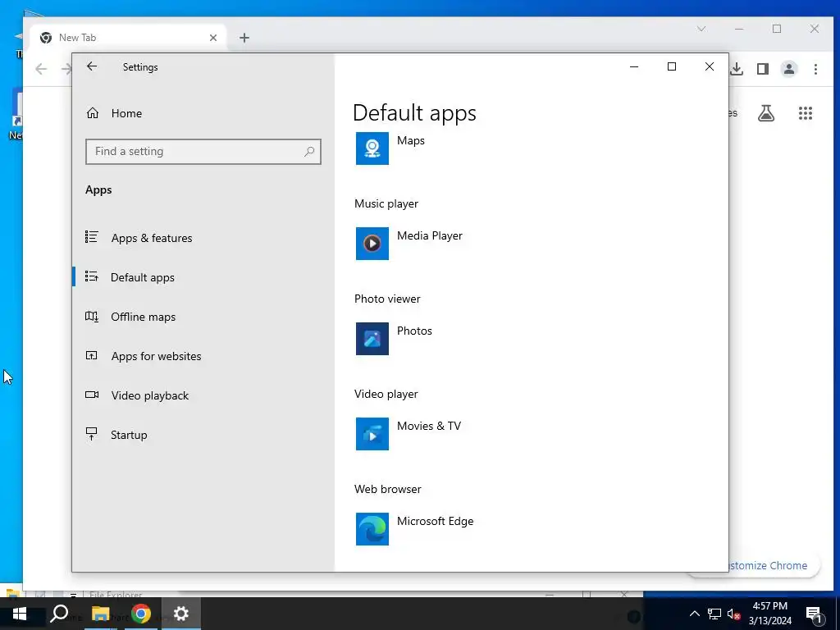Open Chrome profile avatar
This screenshot has width=840, height=630.
[789, 69]
